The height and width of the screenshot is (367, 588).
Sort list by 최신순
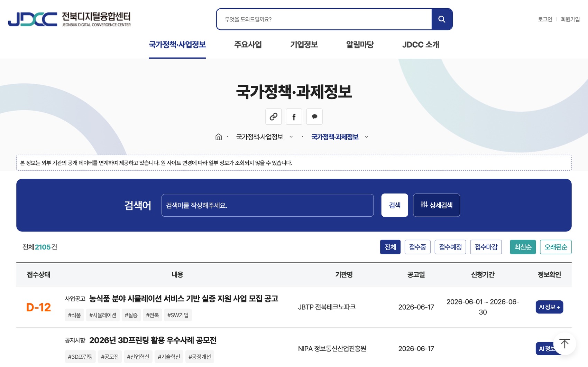[523, 247]
